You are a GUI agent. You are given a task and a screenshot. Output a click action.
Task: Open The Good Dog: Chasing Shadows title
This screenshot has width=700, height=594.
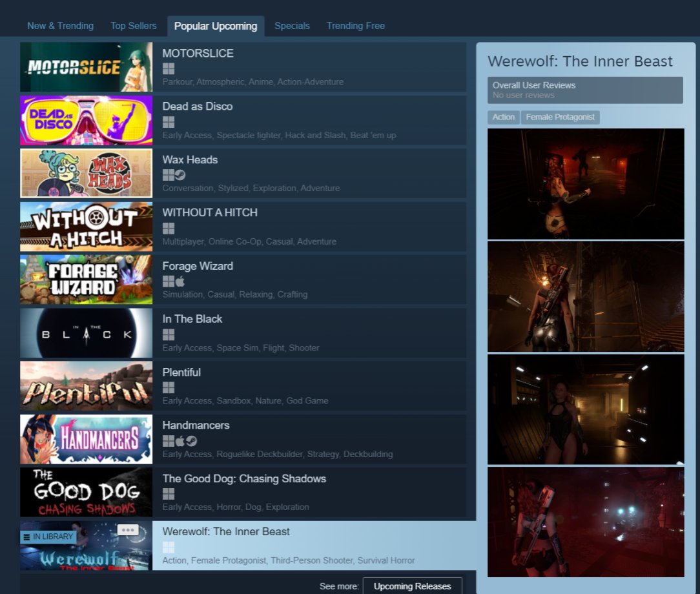coord(244,478)
